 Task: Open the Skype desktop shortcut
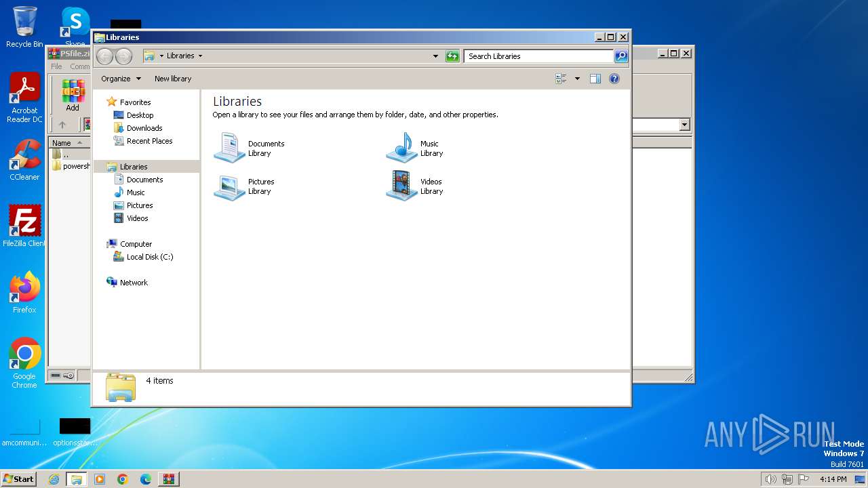coord(75,27)
